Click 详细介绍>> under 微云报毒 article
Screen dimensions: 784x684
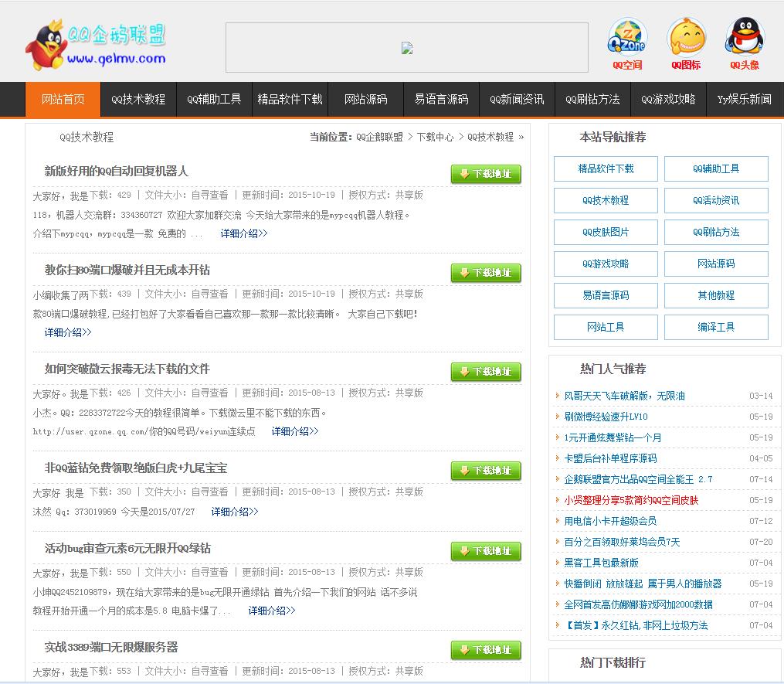(295, 432)
